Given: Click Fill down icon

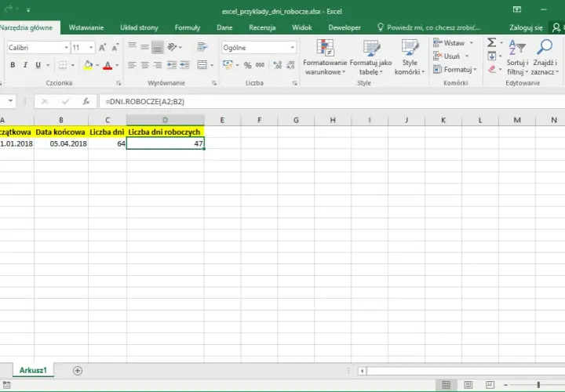Looking at the screenshot, I should pos(491,56).
